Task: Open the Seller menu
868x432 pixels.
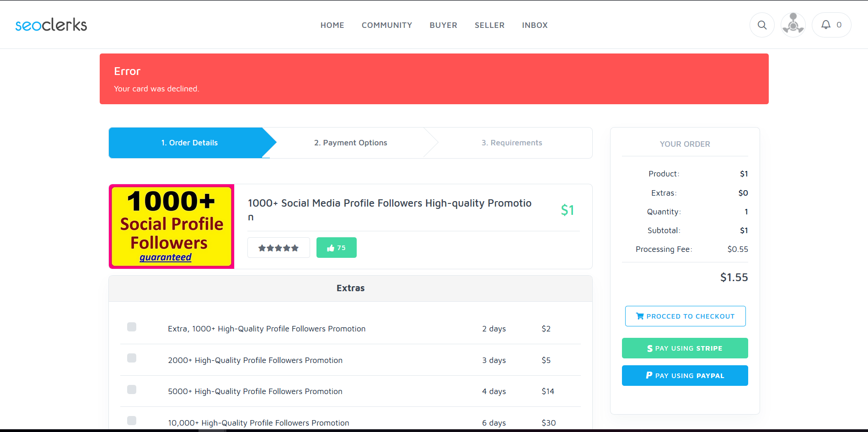Action: (490, 25)
